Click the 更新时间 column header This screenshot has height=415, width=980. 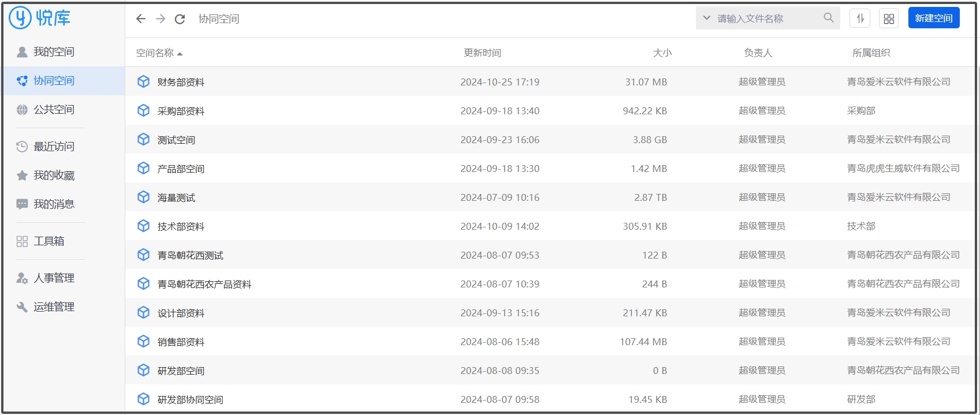(x=482, y=53)
